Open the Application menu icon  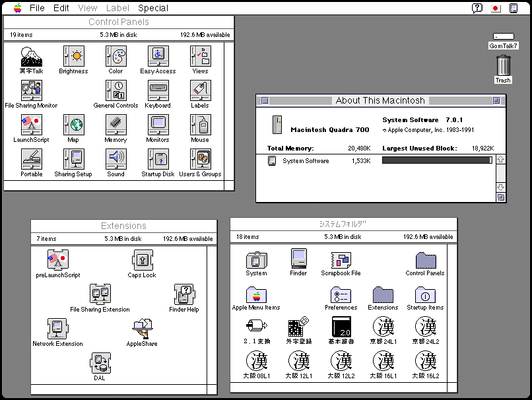[514, 8]
